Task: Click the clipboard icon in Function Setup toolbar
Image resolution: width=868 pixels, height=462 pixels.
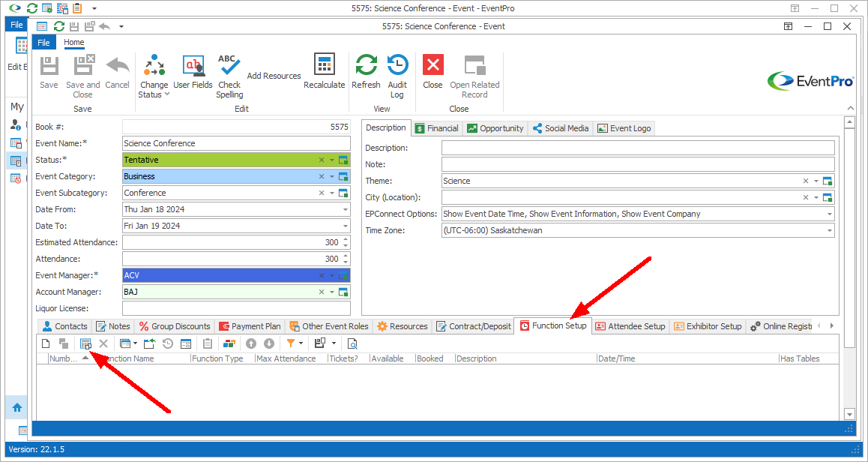Action: tap(207, 344)
